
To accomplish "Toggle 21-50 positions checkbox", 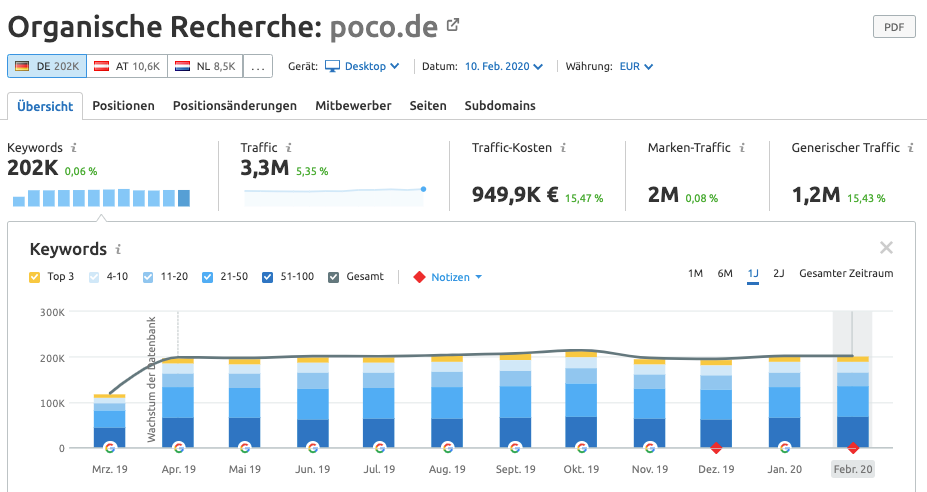I will [208, 277].
